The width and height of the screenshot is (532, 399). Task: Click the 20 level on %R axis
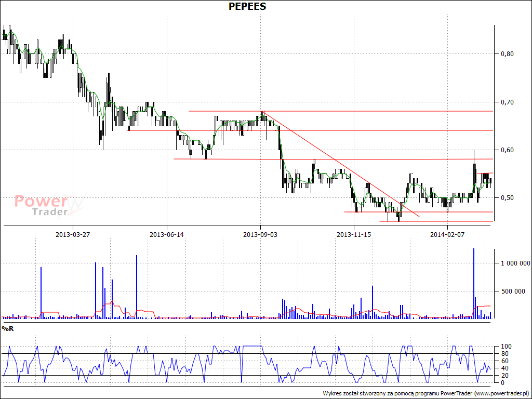504,376
